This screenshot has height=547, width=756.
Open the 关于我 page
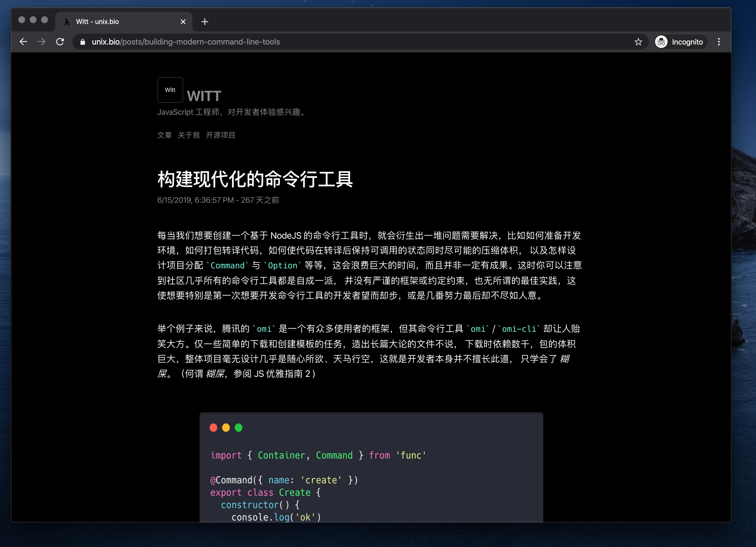[x=189, y=135]
